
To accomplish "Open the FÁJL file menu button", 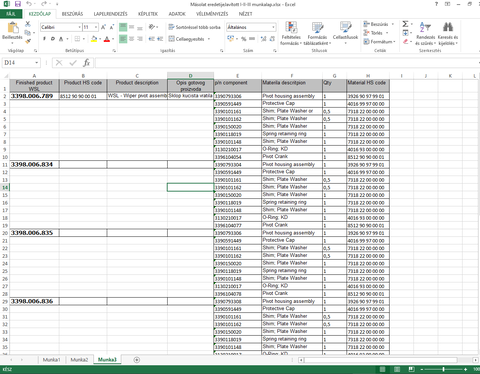I will [11, 14].
